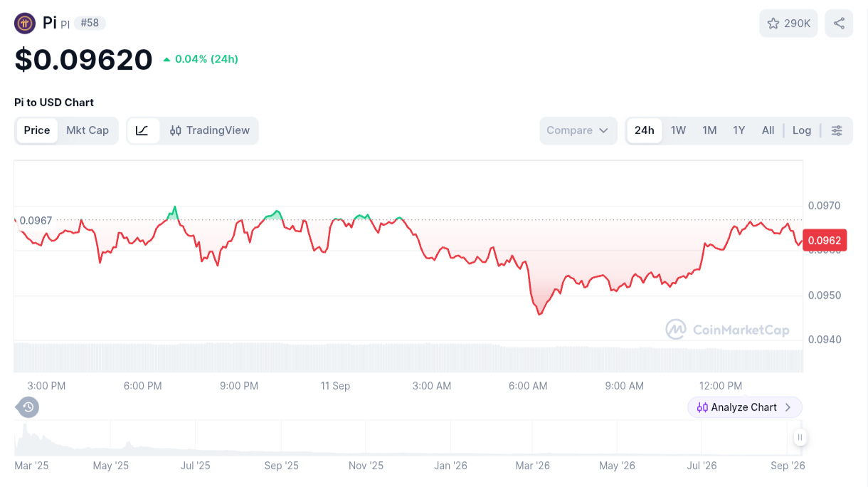Image resolution: width=868 pixels, height=487 pixels.
Task: Select the 1M time range
Action: pyautogui.click(x=709, y=130)
